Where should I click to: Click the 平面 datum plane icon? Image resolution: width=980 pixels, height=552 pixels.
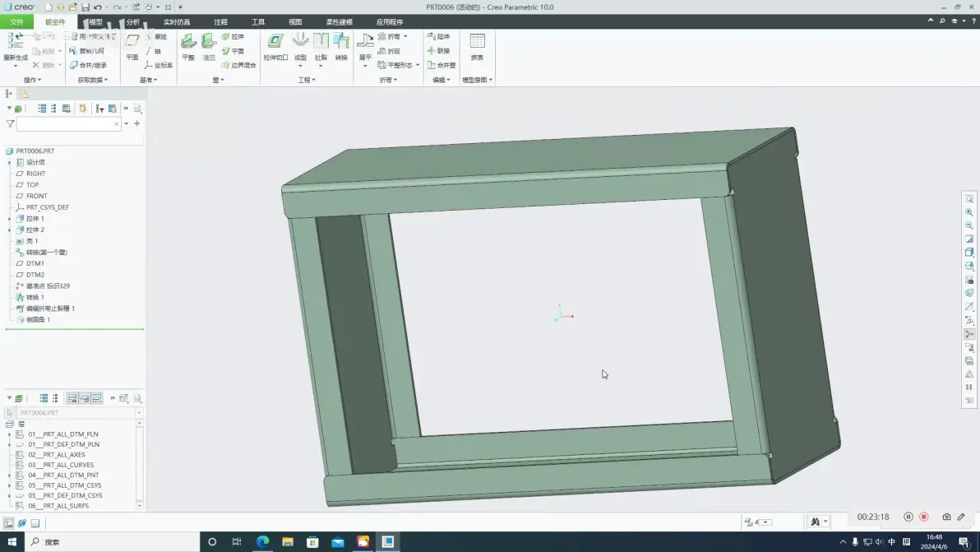point(132,47)
